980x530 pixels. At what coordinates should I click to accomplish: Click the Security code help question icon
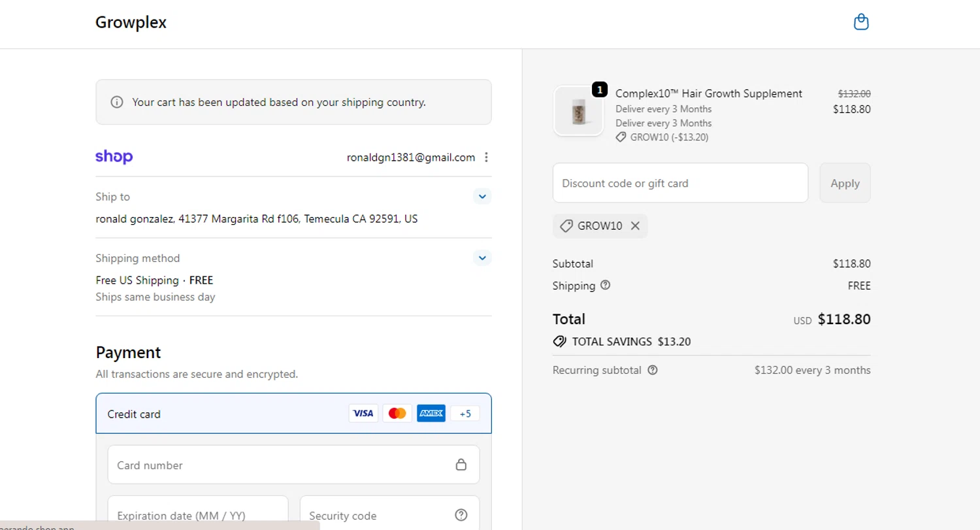click(461, 515)
